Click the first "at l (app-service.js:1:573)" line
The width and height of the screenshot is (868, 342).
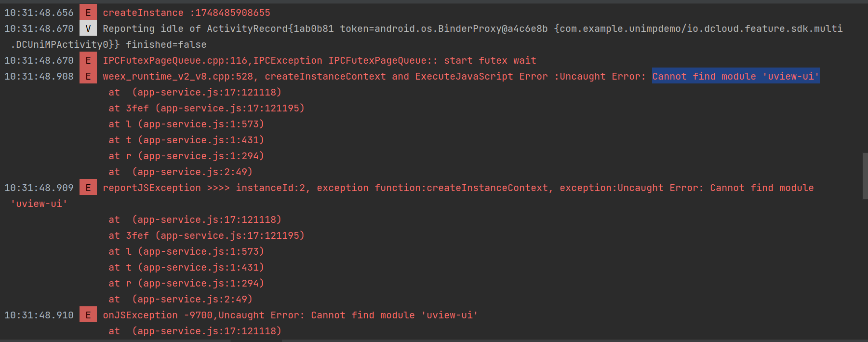point(186,124)
